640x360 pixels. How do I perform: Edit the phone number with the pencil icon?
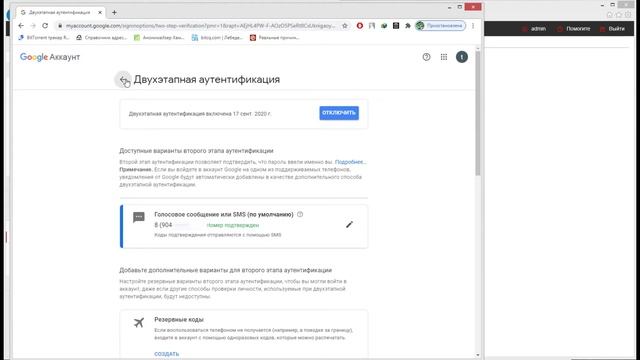coord(349,224)
